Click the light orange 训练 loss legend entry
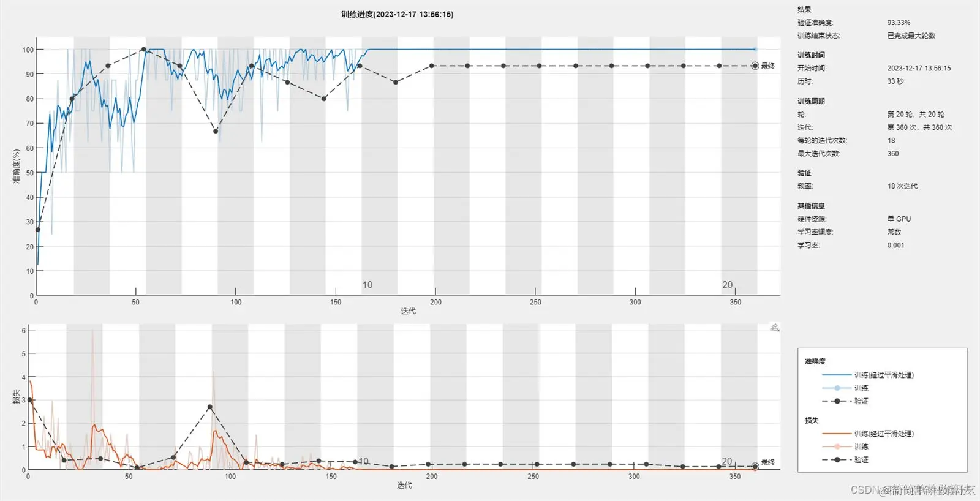 (x=845, y=447)
